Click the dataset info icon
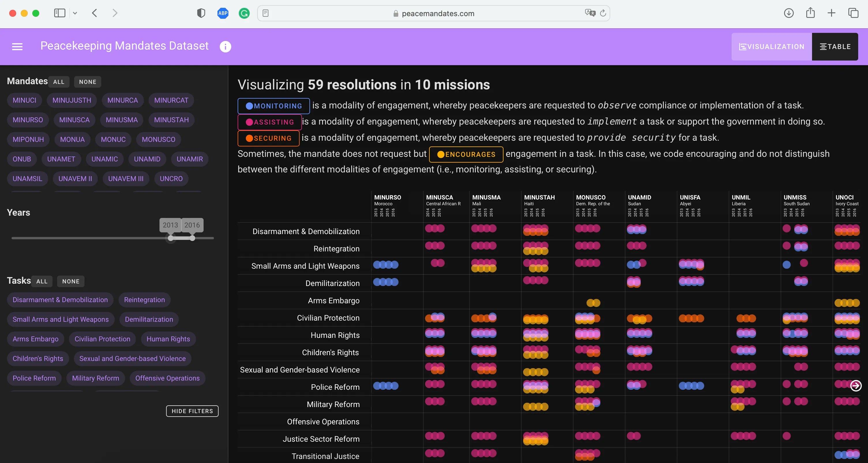Viewport: 868px width, 463px height. point(225,46)
